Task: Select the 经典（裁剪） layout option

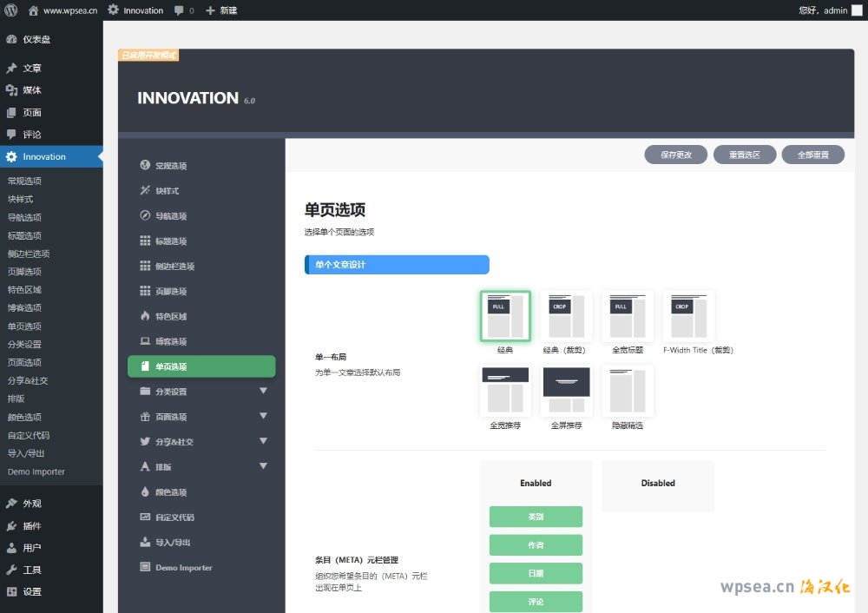Action: click(x=566, y=317)
